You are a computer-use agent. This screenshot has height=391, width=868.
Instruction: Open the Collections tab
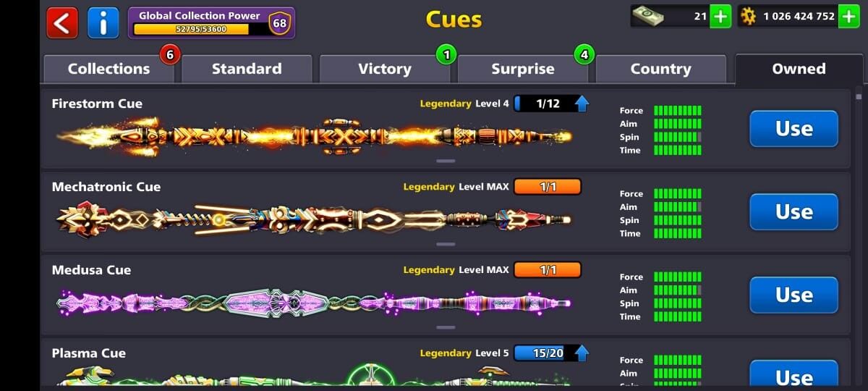pyautogui.click(x=109, y=69)
